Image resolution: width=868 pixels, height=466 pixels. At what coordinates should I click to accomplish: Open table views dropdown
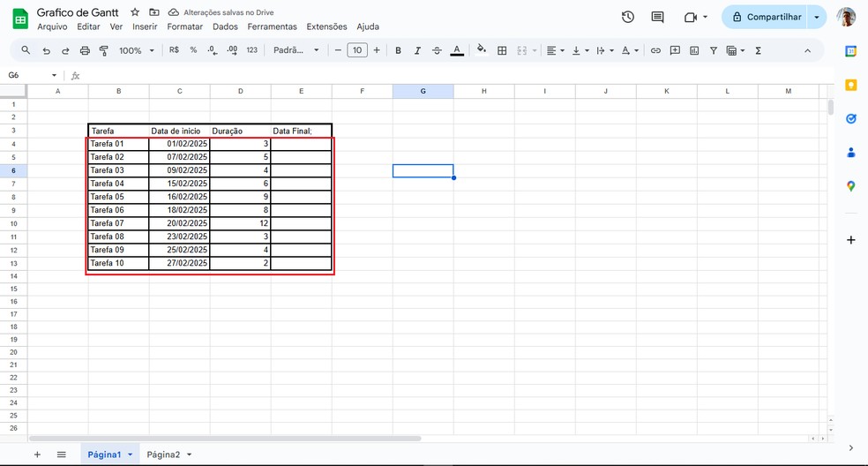tap(735, 50)
